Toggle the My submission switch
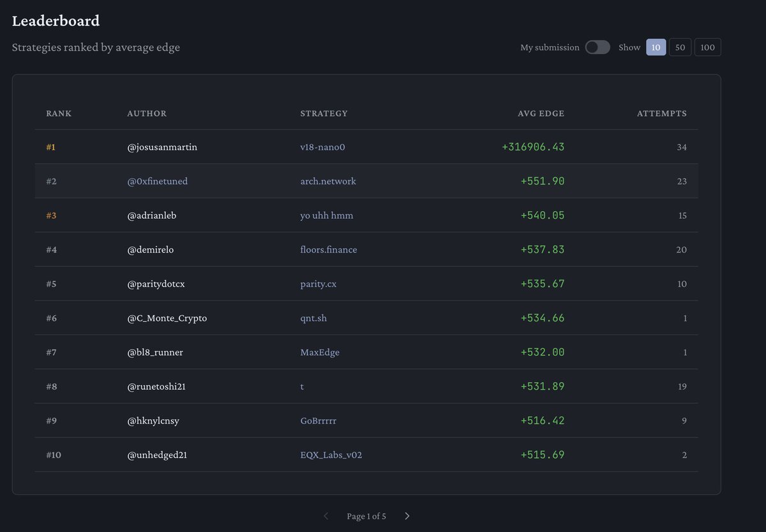The width and height of the screenshot is (766, 532). pyautogui.click(x=597, y=47)
